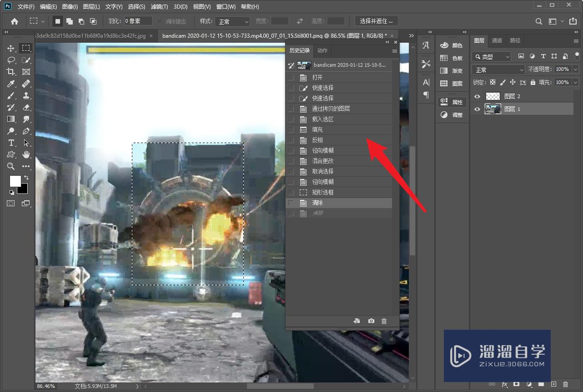Open the Edit Toolbar three-dots menu

[x=26, y=166]
